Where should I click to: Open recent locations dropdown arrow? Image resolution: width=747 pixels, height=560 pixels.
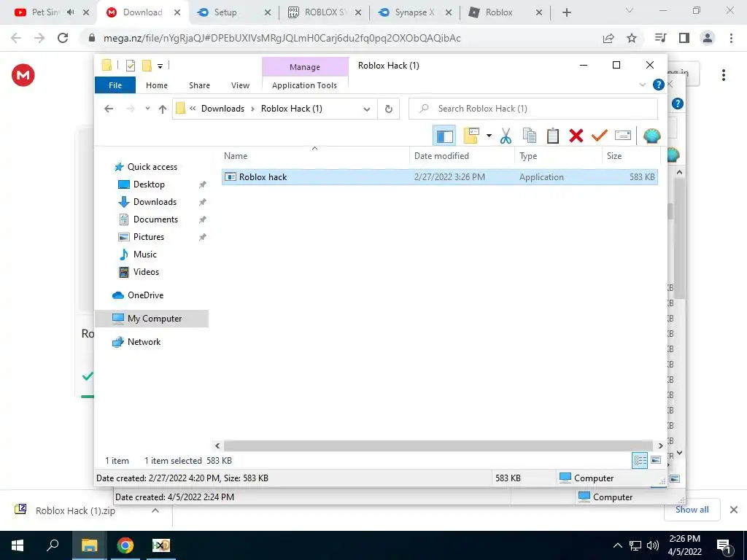(147, 109)
